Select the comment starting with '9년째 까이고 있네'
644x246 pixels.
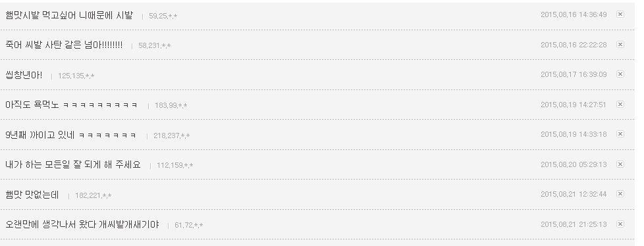(70, 135)
